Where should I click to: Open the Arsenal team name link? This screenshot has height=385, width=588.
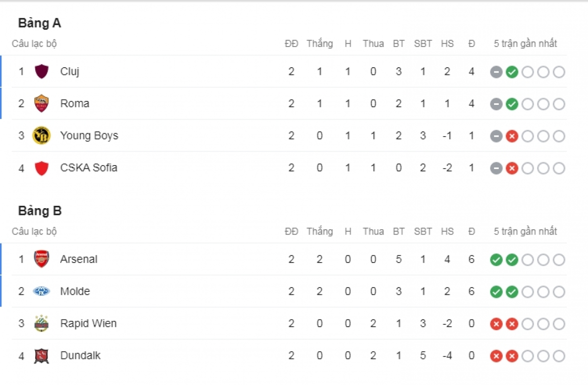[x=79, y=259]
